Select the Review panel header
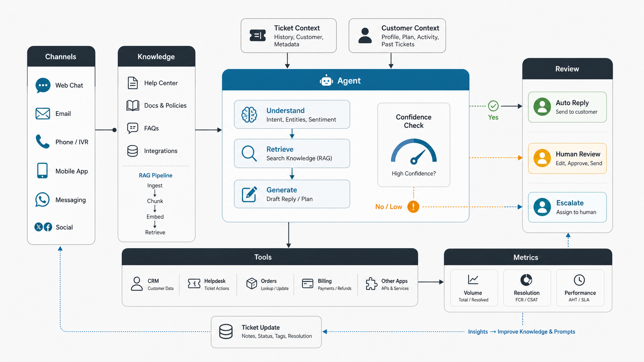Screen dimensions: 644x362 tap(567, 69)
